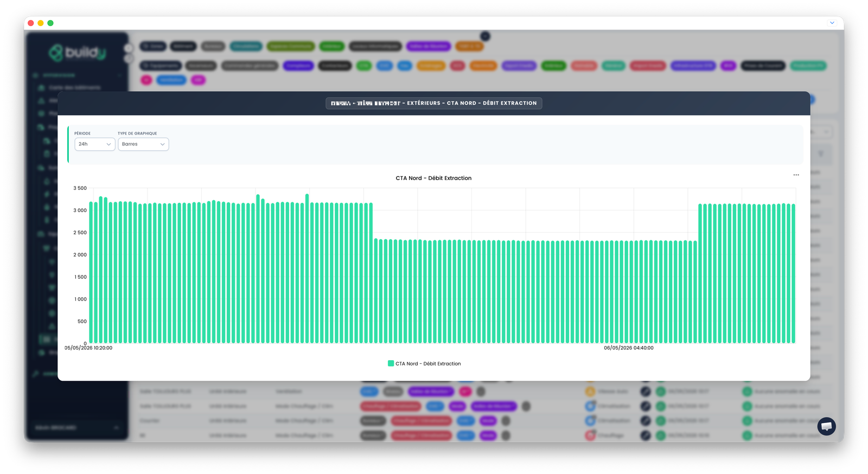Screen dimensions: 868x474
Task: Click the sidebar collapse handle near the logo
Action: (x=129, y=48)
